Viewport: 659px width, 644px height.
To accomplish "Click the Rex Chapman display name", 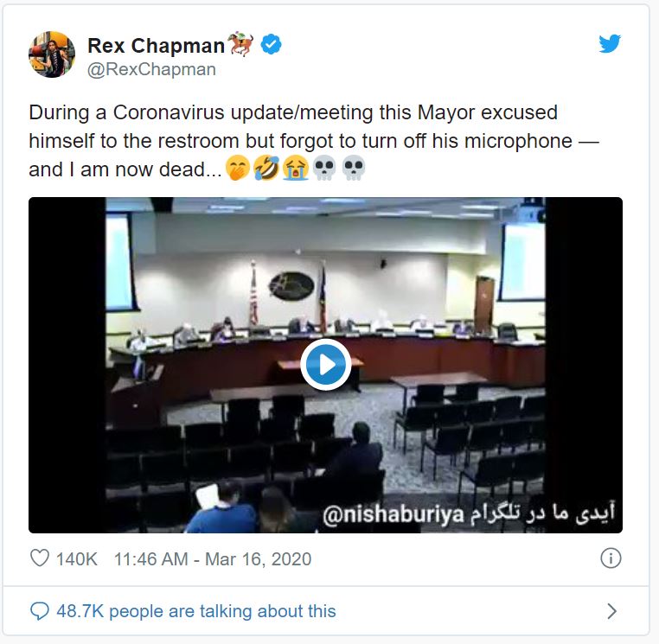I will [x=157, y=45].
